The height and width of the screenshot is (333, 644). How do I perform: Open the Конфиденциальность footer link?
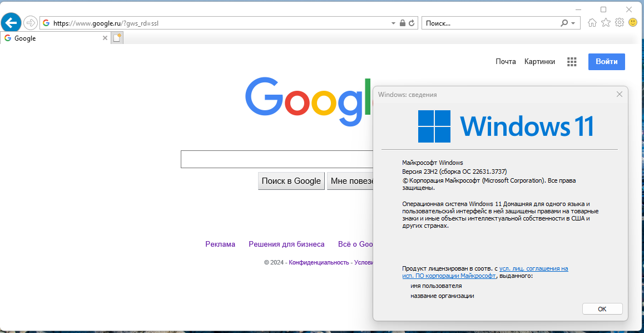pyautogui.click(x=319, y=262)
